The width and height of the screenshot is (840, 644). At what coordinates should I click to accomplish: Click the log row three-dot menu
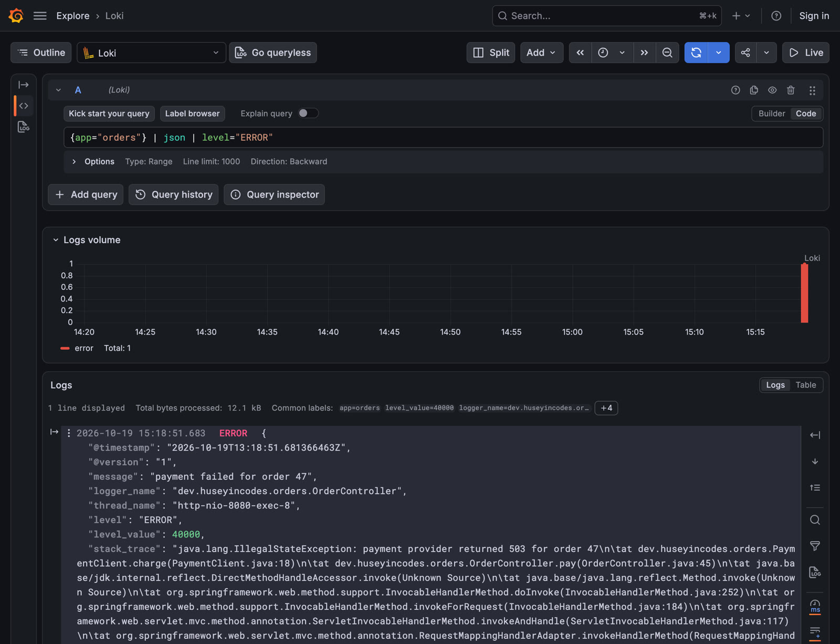point(69,433)
